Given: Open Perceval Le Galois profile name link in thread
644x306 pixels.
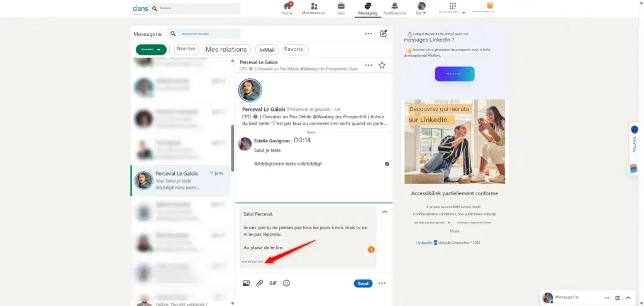Looking at the screenshot, I should [x=264, y=110].
